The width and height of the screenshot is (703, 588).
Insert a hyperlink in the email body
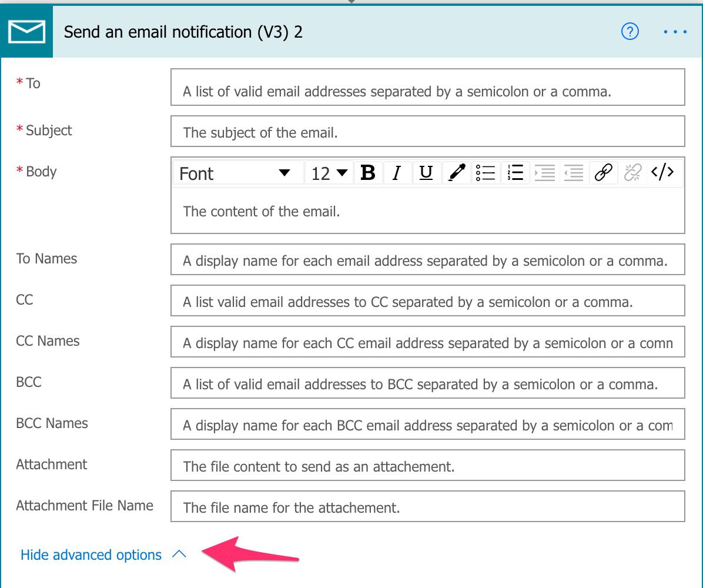point(603,172)
